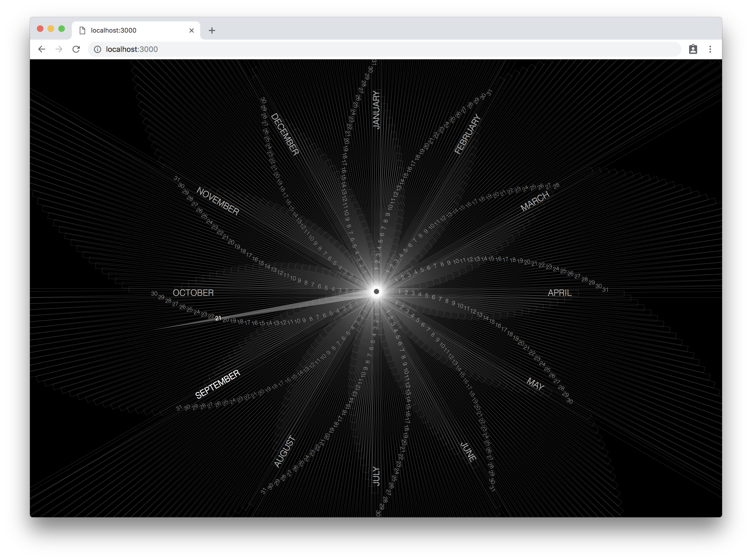
Task: Click the center dot of the calendar
Action: pos(376,291)
